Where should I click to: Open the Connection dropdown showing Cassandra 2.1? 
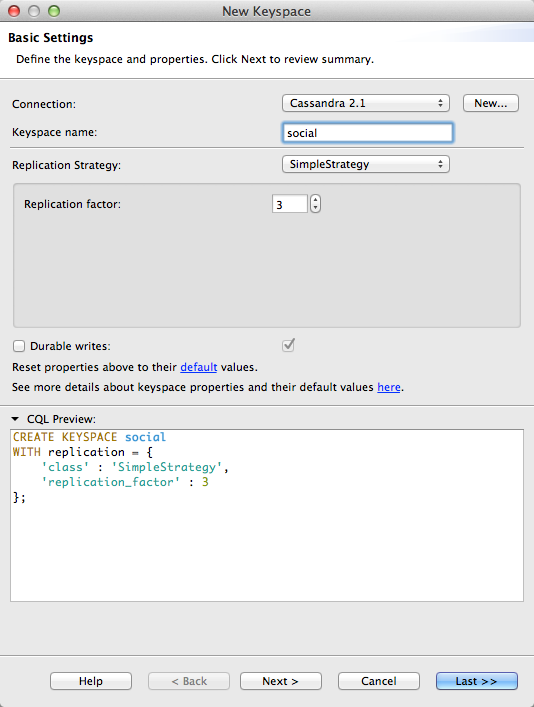point(366,103)
